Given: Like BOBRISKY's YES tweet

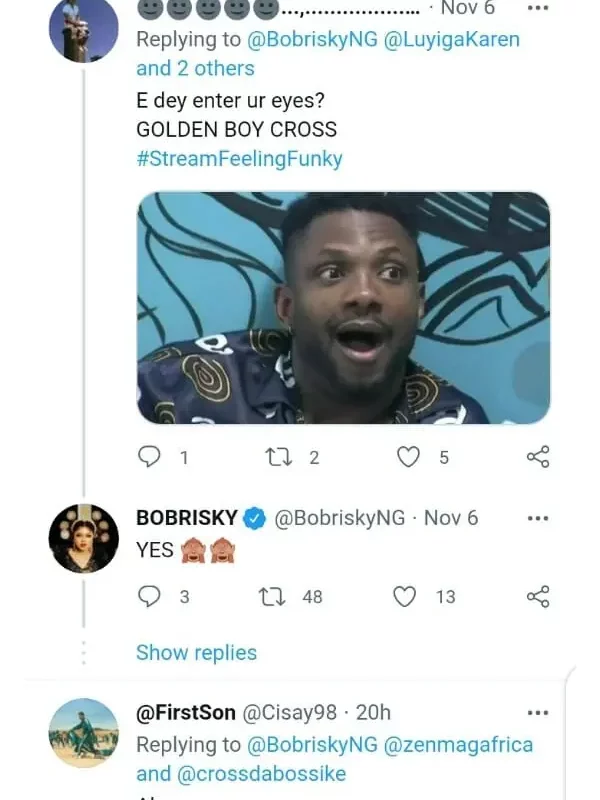Looking at the screenshot, I should (404, 596).
